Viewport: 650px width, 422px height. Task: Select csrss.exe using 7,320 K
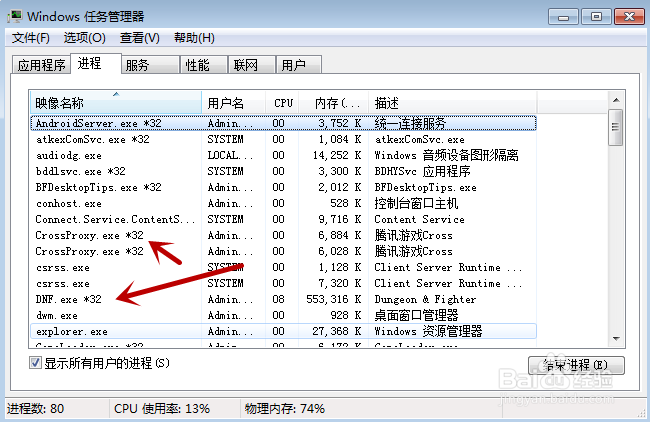coord(284,284)
